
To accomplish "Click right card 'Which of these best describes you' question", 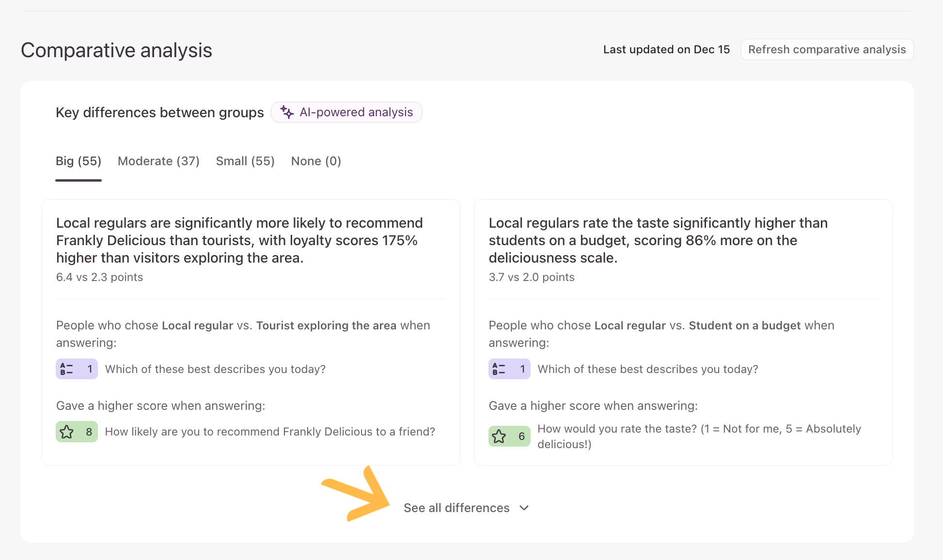I will click(x=647, y=369).
